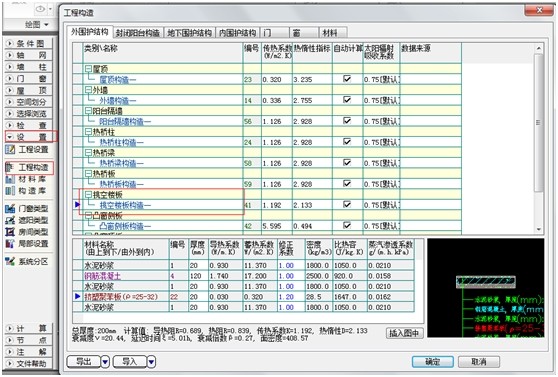558x377 pixels.
Task: Collapse the 外墙 tree category
Action: click(x=88, y=90)
